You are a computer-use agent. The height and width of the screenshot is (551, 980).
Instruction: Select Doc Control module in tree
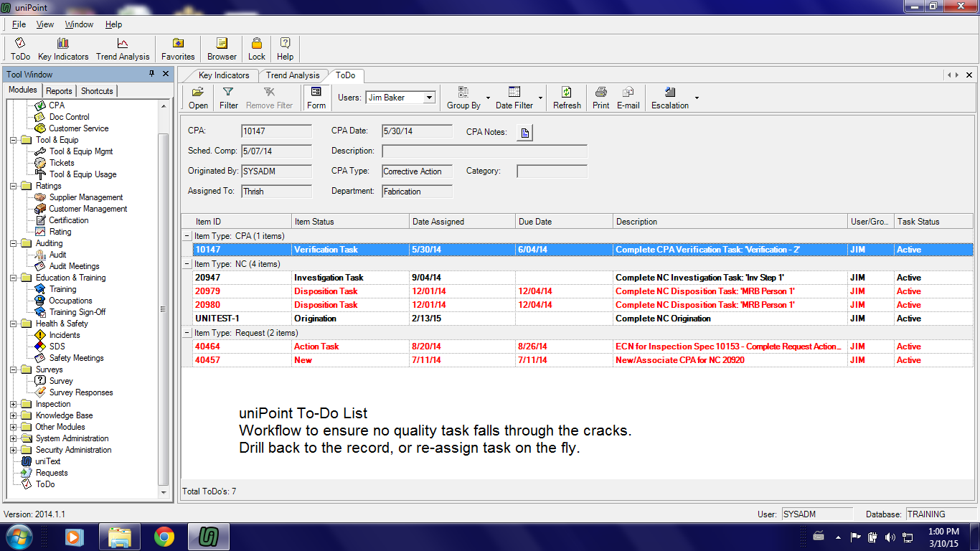[69, 117]
